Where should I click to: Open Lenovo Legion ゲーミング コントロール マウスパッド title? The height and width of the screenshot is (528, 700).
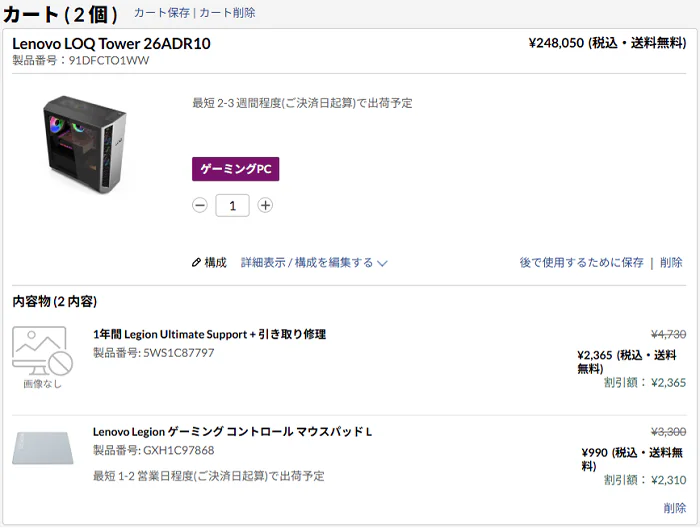tap(232, 432)
